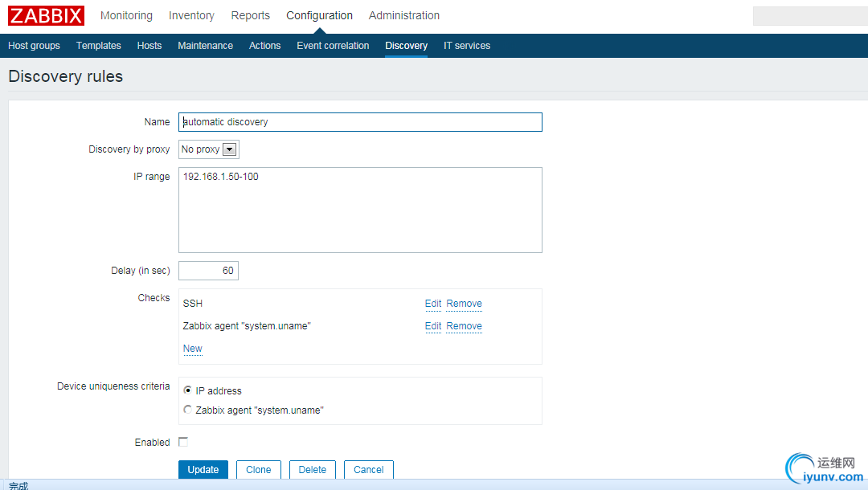This screenshot has width=868, height=490.
Task: Go to Actions tab
Action: (264, 45)
